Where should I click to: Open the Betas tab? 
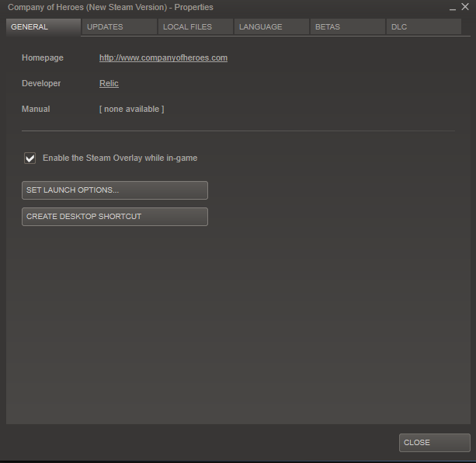(x=348, y=27)
